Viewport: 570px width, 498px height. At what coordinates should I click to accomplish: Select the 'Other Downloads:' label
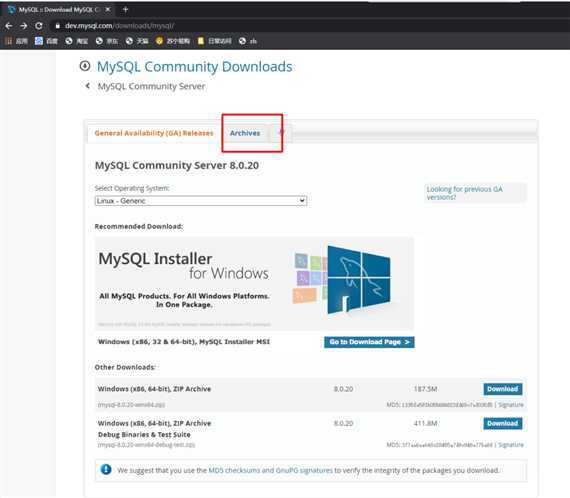125,367
